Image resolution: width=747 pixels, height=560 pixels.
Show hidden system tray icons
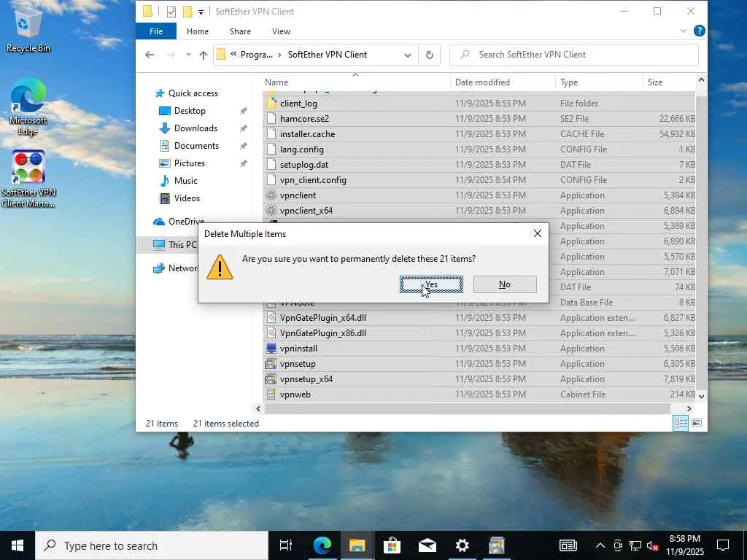[600, 545]
